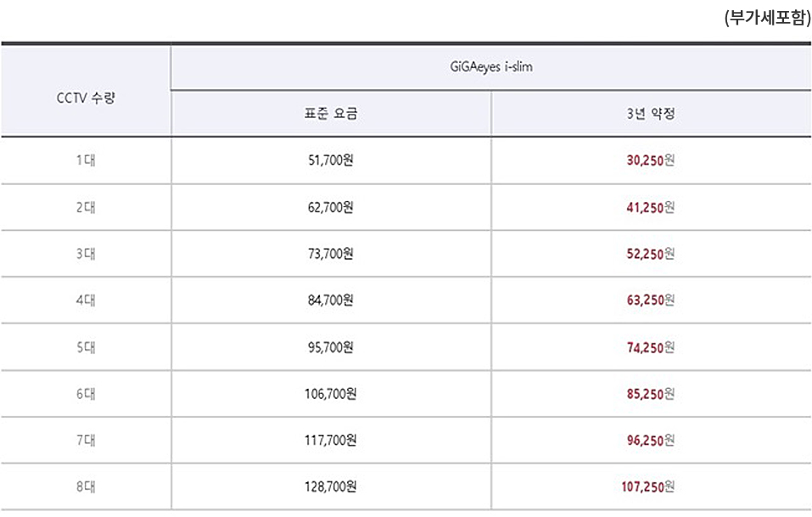812x517 pixels.
Task: Click the 3년 약정 column header
Action: pyautogui.click(x=651, y=114)
